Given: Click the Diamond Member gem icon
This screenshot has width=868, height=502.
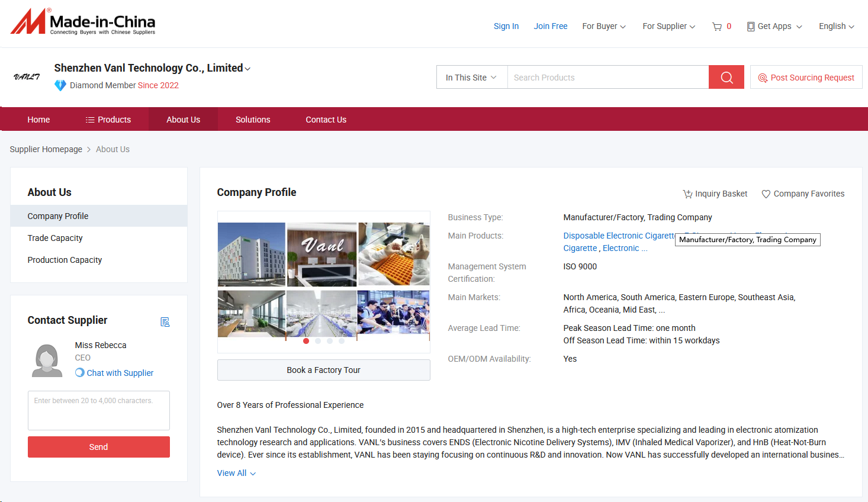Looking at the screenshot, I should [60, 85].
